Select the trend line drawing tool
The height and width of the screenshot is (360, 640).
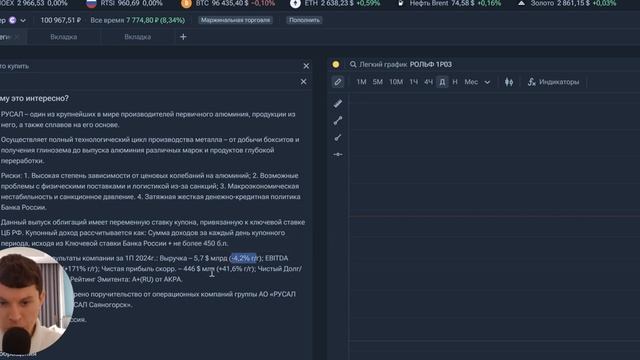338,121
